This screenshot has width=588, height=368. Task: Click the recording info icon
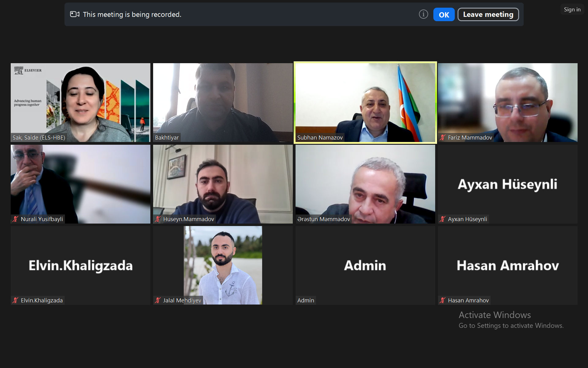pyautogui.click(x=423, y=14)
